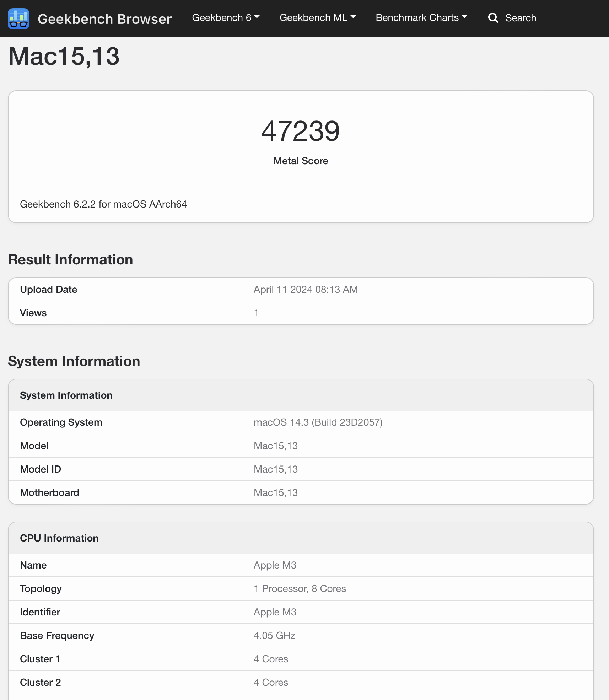Screen dimensions: 609x700
Task: Expand the Geekbench ML dropdown menu
Action: (x=318, y=18)
